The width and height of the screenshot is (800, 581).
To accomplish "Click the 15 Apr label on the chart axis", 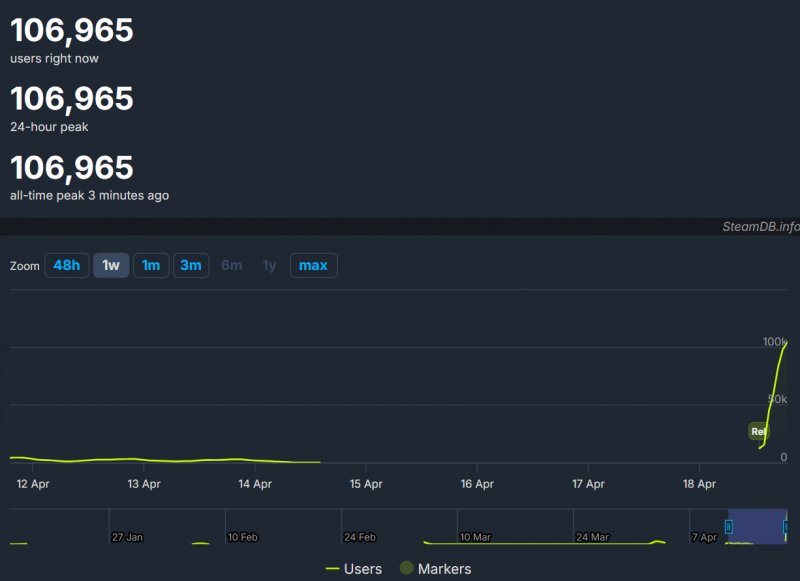I will pos(366,483).
